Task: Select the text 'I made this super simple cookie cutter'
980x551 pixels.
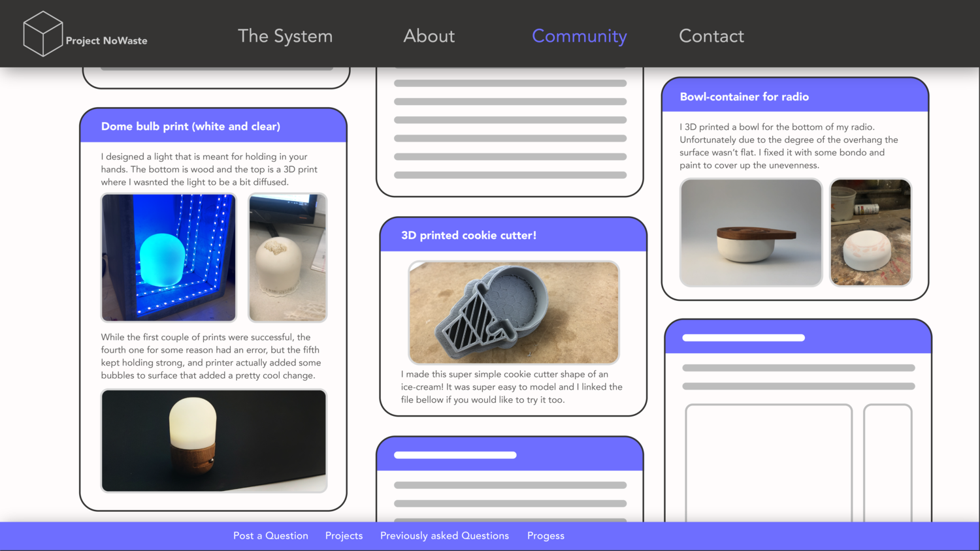Action: pyautogui.click(x=485, y=374)
